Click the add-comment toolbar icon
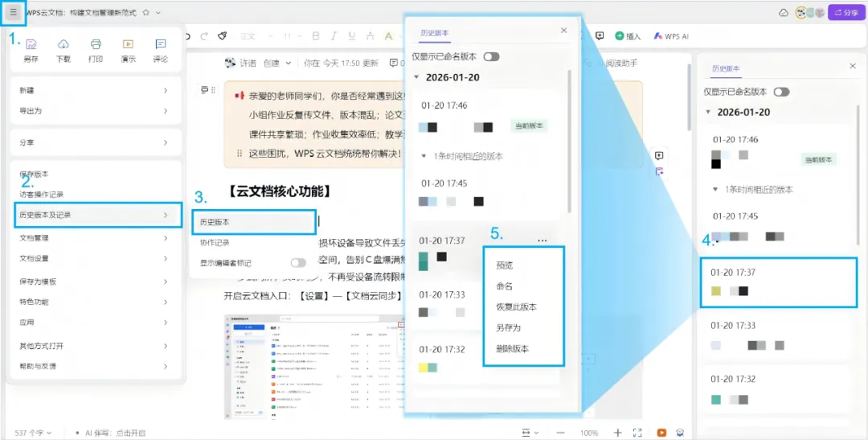The height and width of the screenshot is (440, 868). click(x=600, y=36)
